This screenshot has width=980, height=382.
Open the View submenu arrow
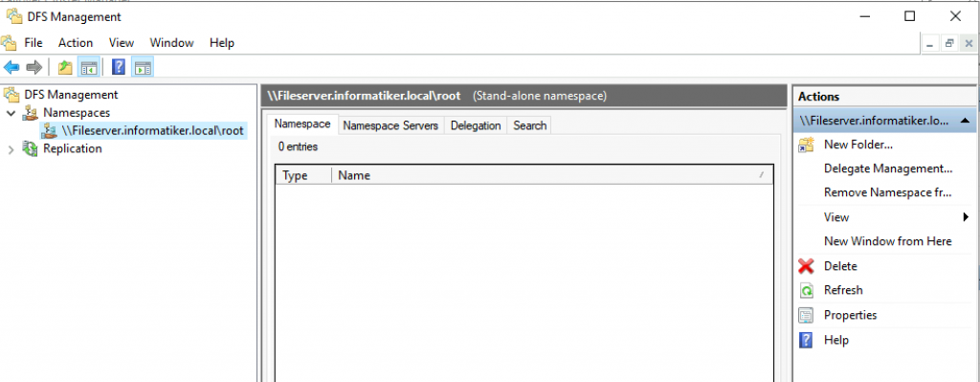(966, 217)
